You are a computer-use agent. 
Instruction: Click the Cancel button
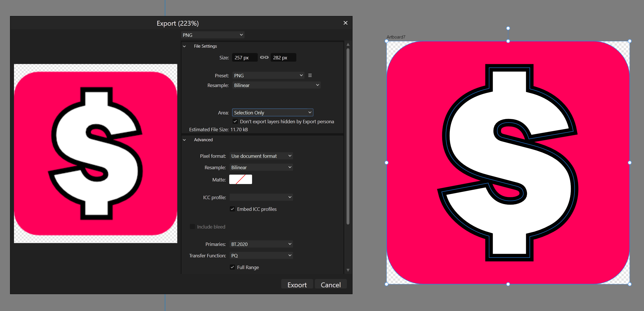click(x=331, y=284)
